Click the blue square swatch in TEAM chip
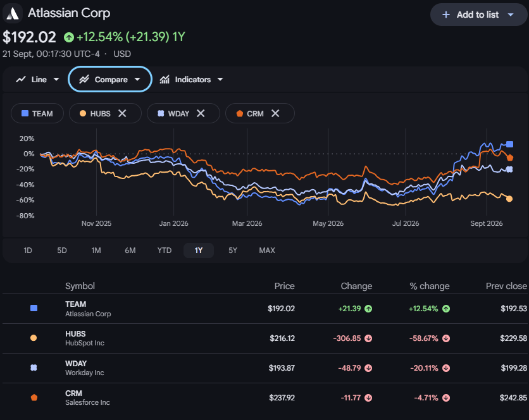Screen dimensions: 529x420 (x=25, y=113)
